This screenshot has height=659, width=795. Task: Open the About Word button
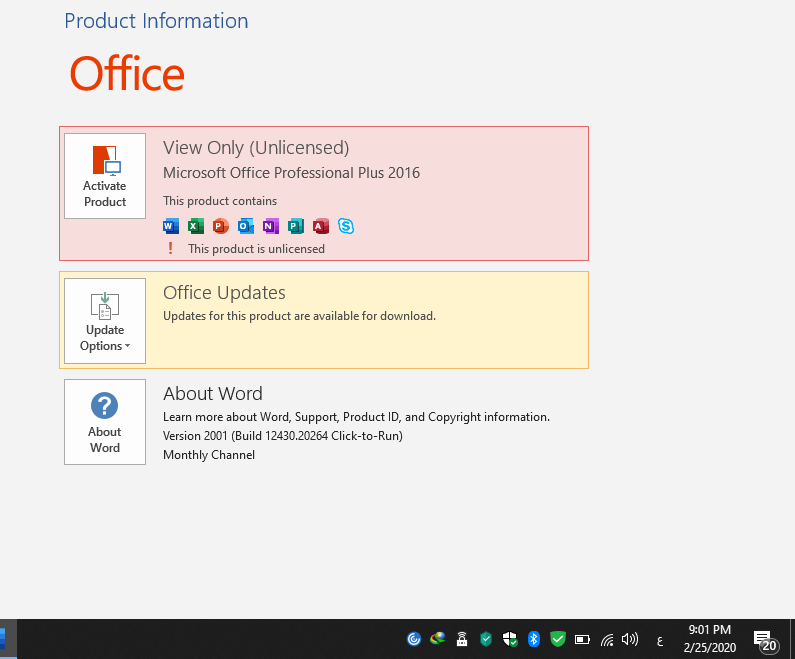click(x=105, y=422)
